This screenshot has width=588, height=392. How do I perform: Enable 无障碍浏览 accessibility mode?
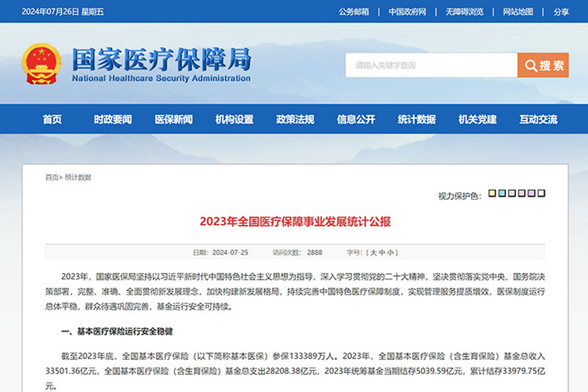pos(464,12)
